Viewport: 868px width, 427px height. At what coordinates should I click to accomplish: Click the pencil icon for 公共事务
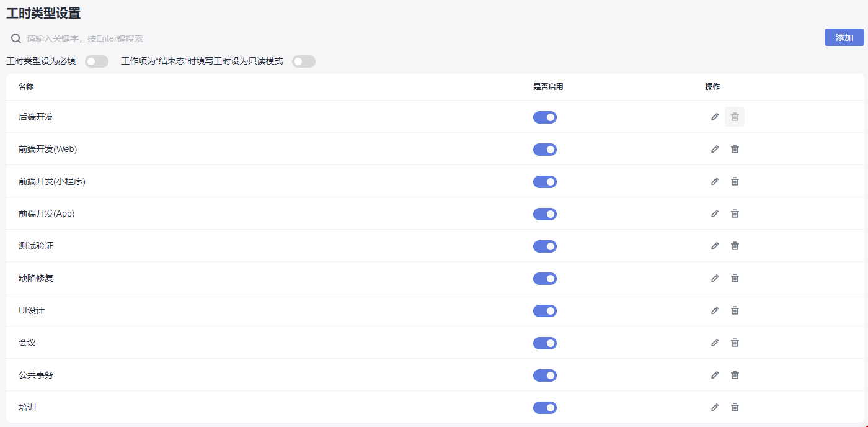[x=715, y=375]
